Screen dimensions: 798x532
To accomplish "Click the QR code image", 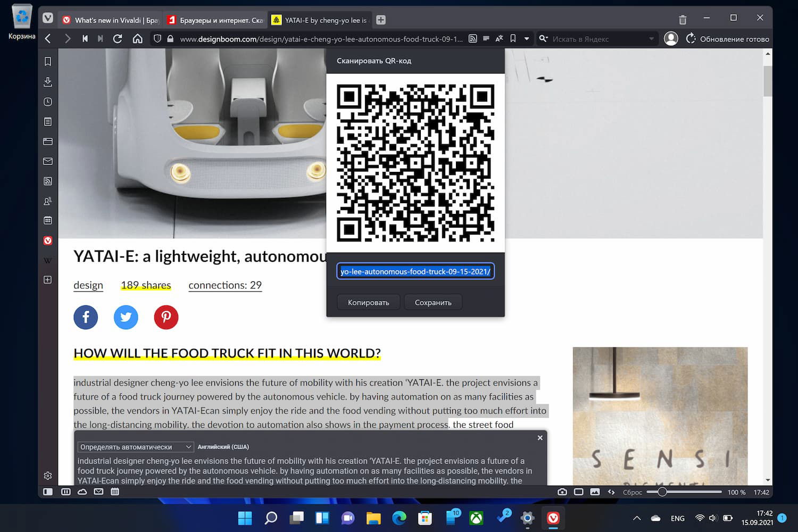I will point(415,163).
